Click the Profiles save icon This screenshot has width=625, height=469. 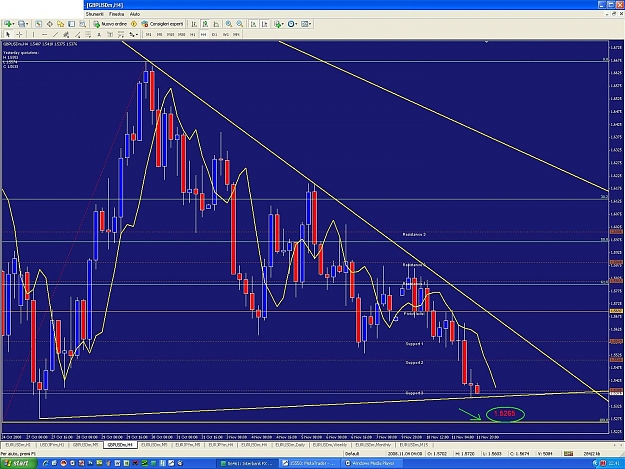click(x=21, y=24)
